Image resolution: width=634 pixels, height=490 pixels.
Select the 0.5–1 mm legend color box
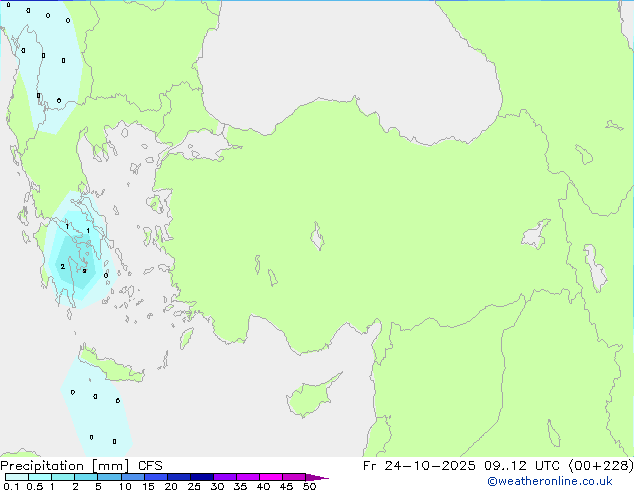40,477
